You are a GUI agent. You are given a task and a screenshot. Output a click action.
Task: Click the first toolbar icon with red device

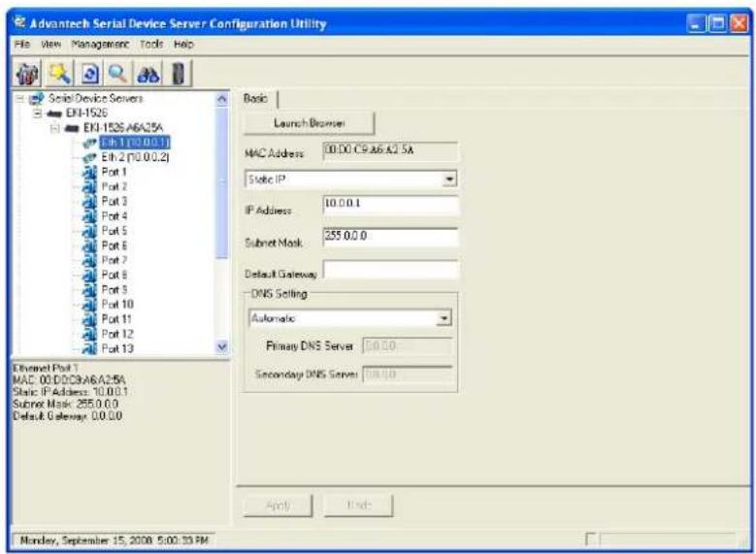click(x=27, y=74)
